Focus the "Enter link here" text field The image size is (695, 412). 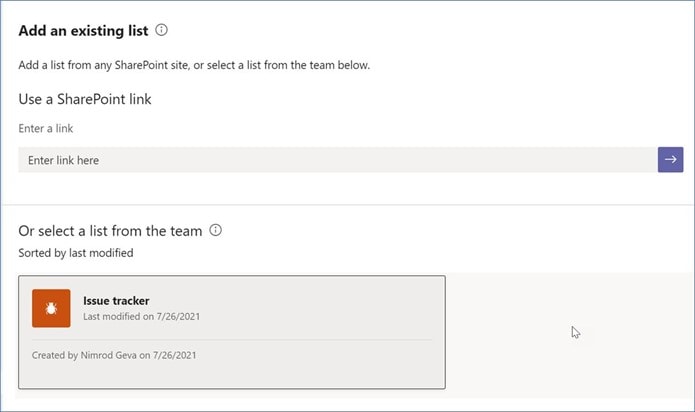tap(338, 159)
